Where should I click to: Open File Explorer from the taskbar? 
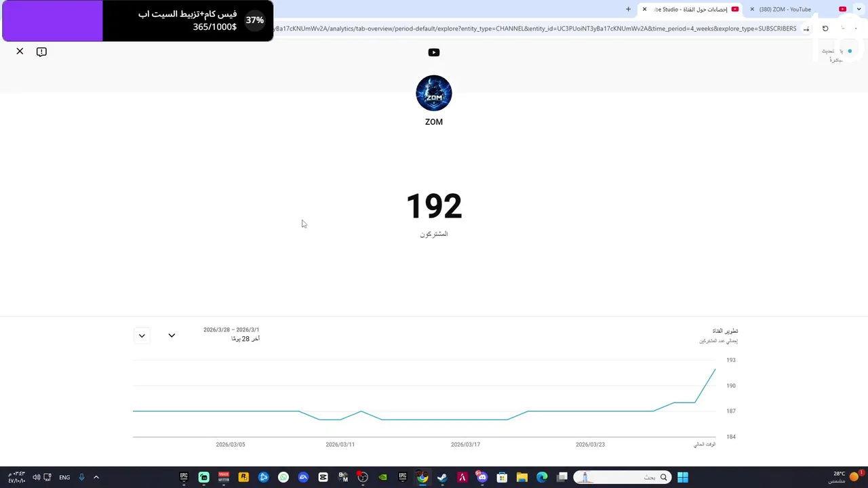pos(521,477)
